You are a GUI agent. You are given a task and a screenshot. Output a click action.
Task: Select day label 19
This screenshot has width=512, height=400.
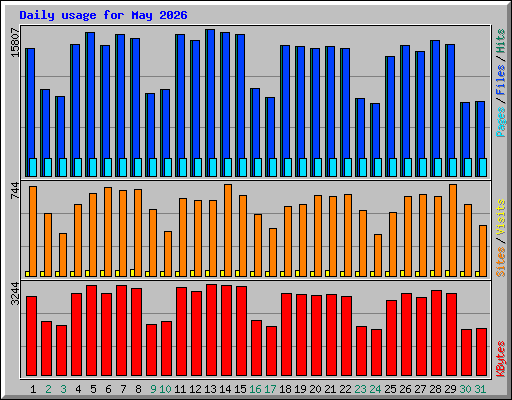tap(300, 389)
